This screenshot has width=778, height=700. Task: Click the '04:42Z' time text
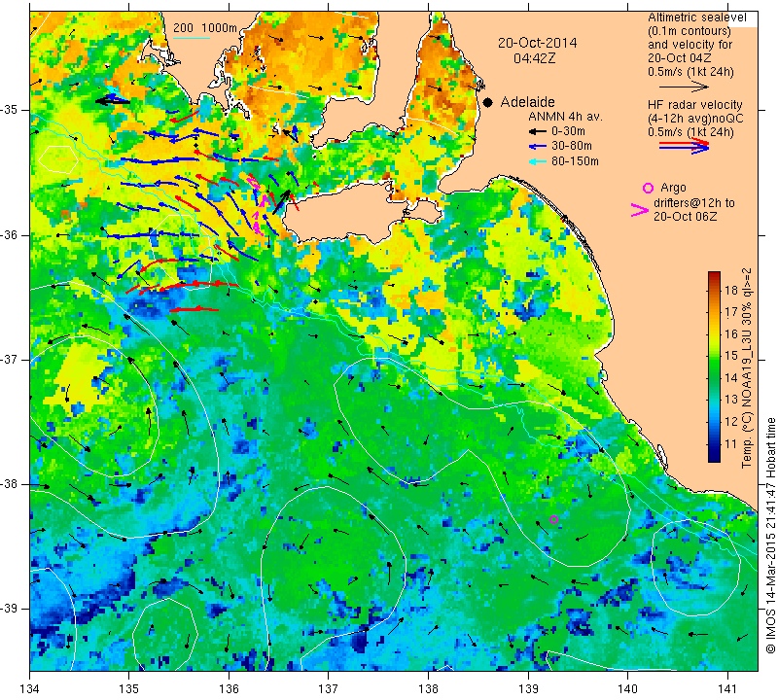534,58
